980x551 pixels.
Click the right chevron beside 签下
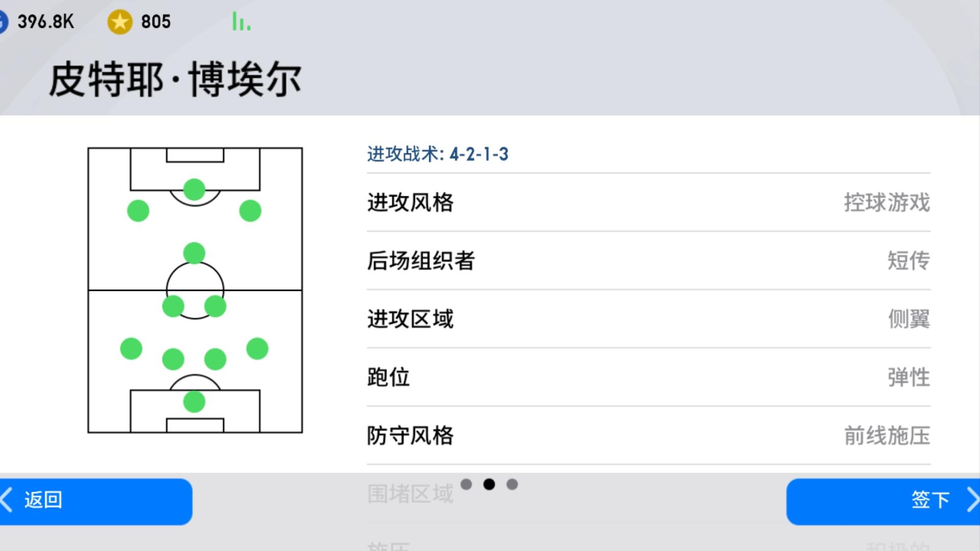pos(973,499)
